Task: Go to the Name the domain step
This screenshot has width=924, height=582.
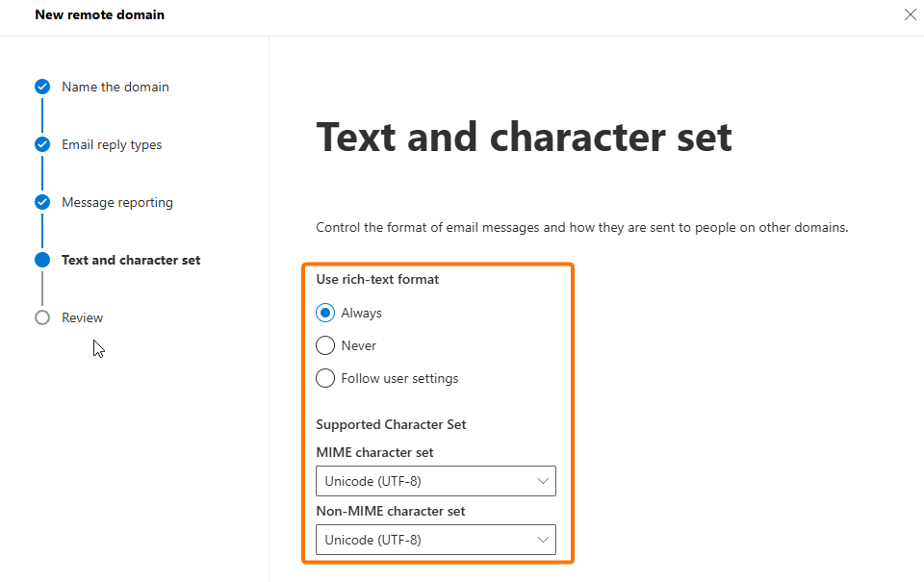Action: pos(115,87)
